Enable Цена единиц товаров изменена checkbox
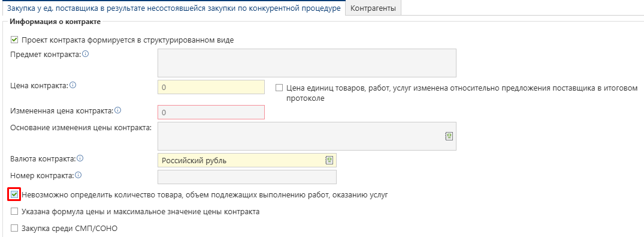The width and height of the screenshot is (644, 237). pos(279,88)
